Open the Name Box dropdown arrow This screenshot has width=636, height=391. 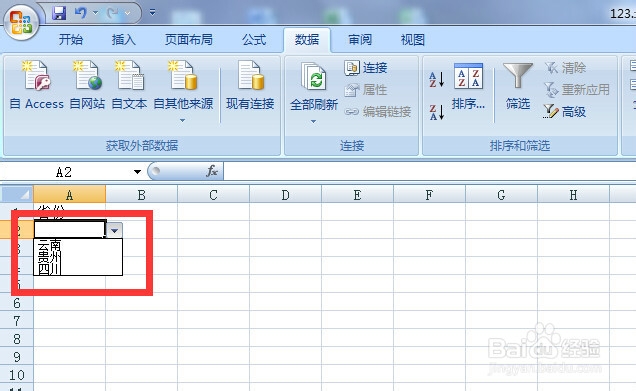(137, 172)
